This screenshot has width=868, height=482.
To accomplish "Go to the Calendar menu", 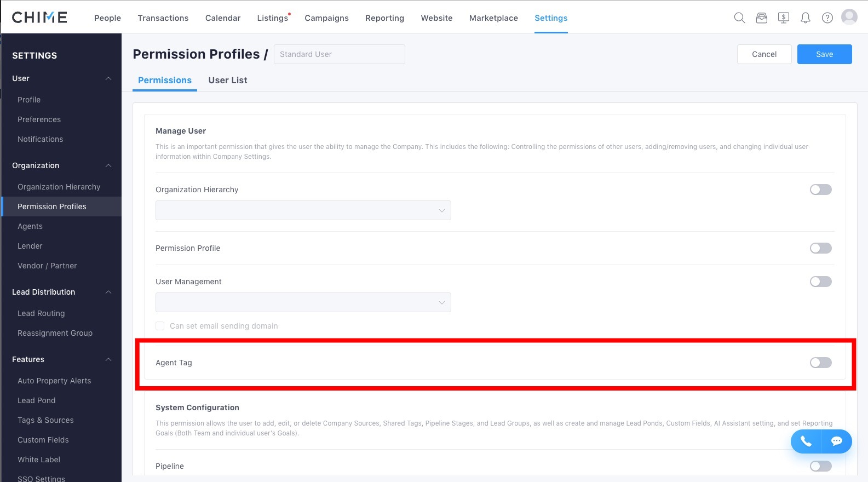I will pos(223,18).
